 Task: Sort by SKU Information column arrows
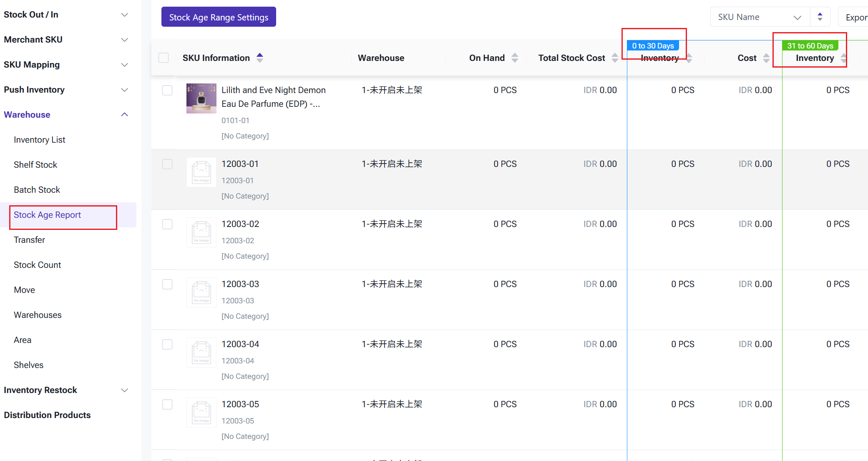(x=259, y=58)
